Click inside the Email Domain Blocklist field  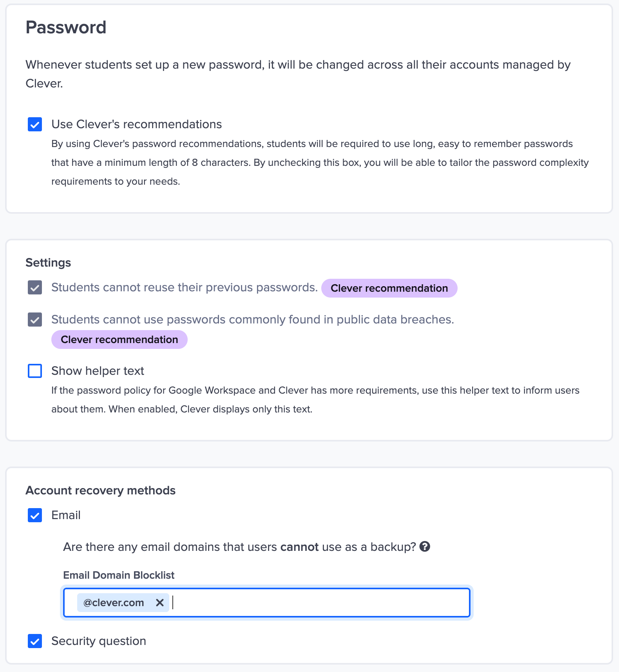313,603
